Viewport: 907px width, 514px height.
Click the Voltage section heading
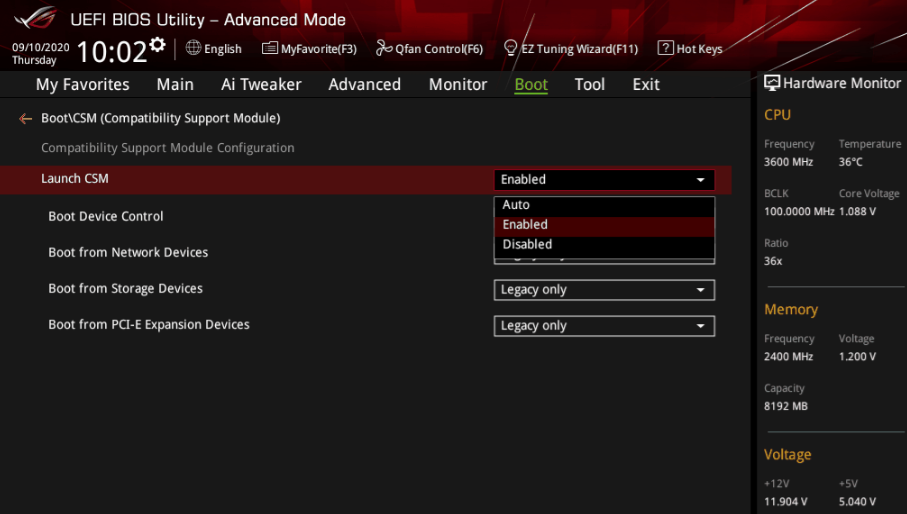787,455
